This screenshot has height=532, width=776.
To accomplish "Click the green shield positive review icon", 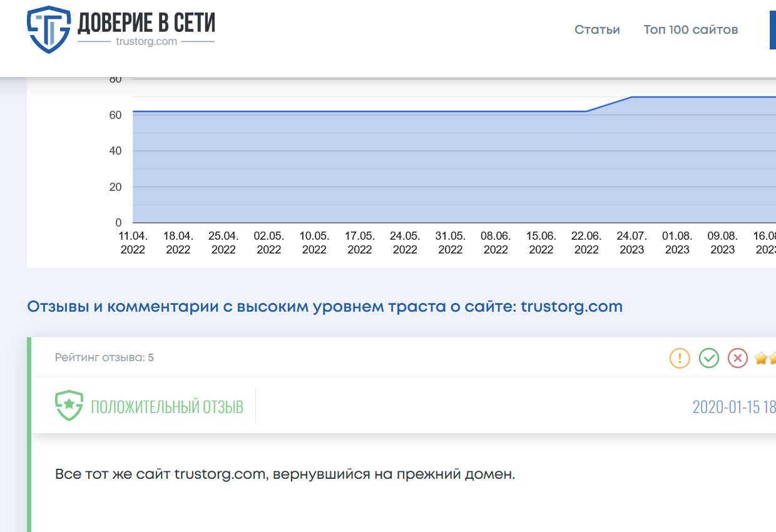I will [x=69, y=406].
